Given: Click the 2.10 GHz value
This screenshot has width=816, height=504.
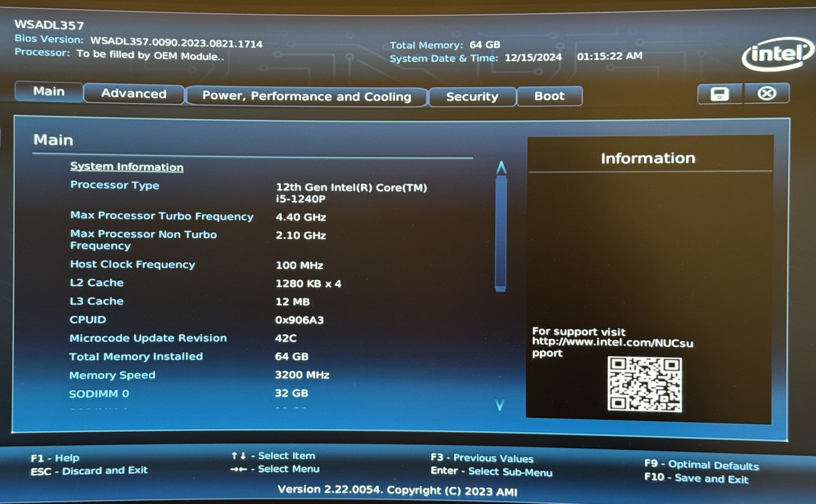Looking at the screenshot, I should (x=301, y=235).
